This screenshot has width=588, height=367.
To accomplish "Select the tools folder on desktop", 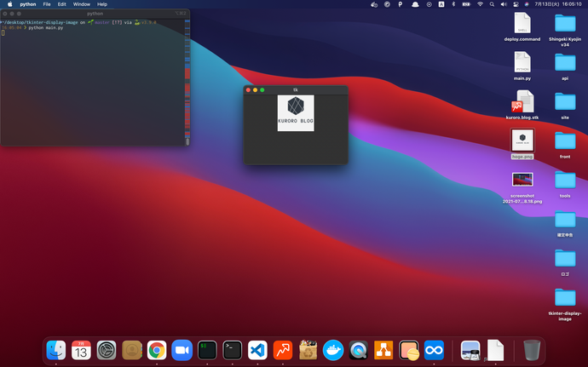I will [x=565, y=183].
